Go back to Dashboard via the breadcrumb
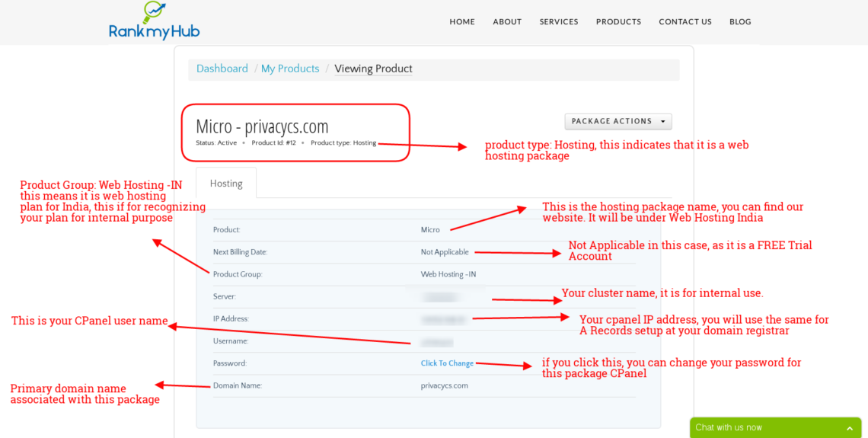Image resolution: width=868 pixels, height=438 pixels. (222, 69)
